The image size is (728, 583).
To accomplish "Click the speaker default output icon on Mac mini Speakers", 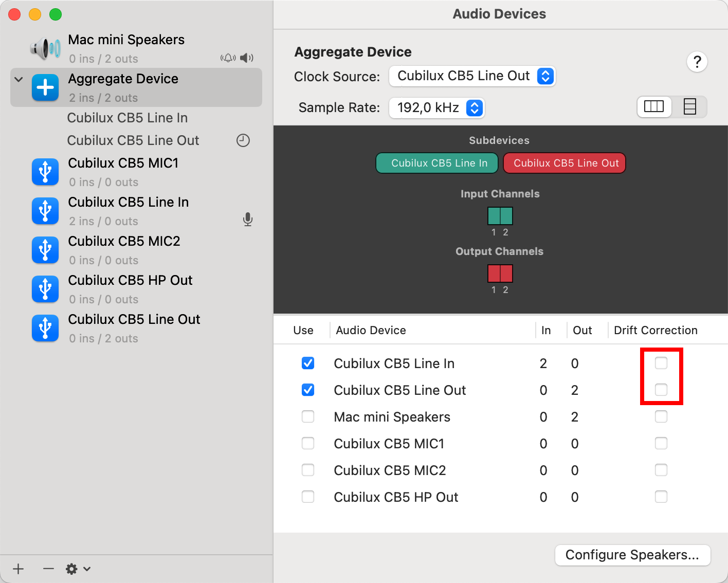I will coord(247,58).
